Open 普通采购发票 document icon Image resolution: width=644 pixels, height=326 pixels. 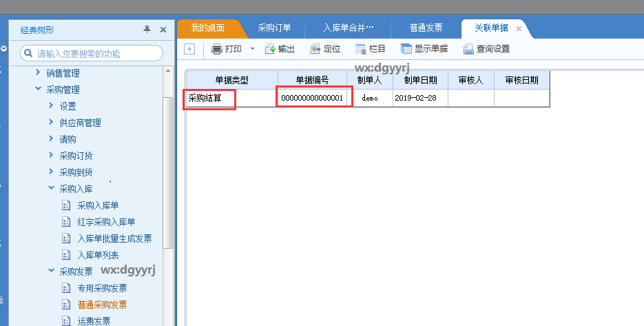[66, 305]
